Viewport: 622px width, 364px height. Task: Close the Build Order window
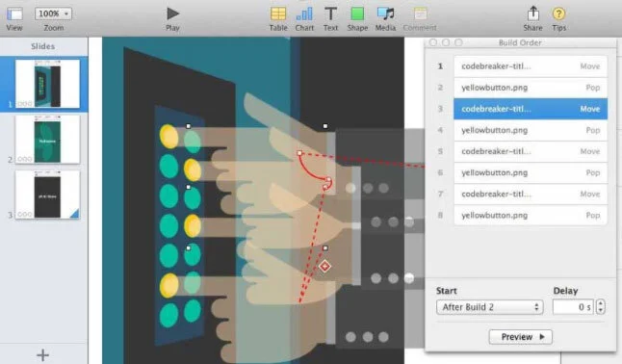pos(433,42)
